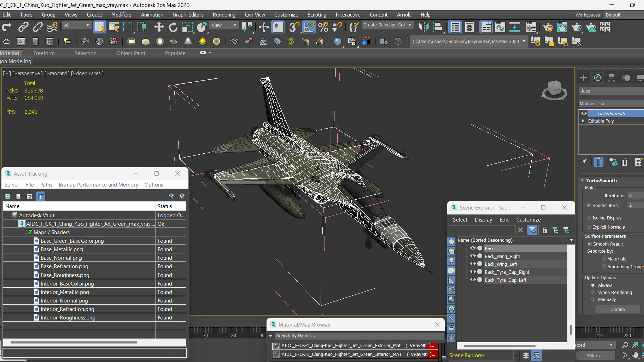644x362 pixels.
Task: Switch to the Freeform ribbon tab
Action: [x=44, y=53]
